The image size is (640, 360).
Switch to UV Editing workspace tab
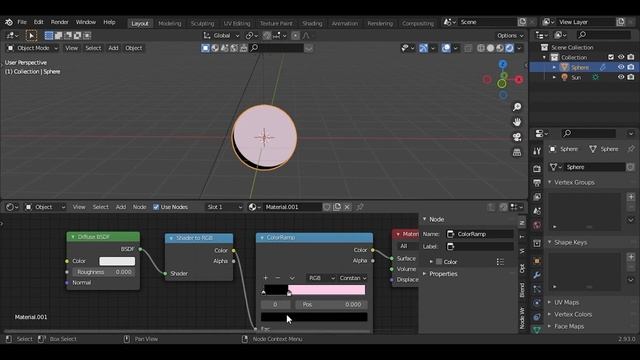(x=237, y=23)
